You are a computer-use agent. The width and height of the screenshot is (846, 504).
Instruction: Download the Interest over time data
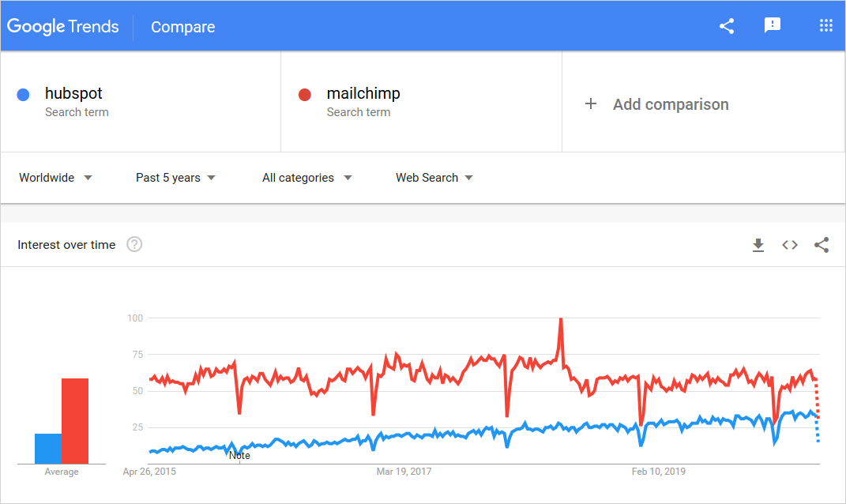tap(758, 245)
